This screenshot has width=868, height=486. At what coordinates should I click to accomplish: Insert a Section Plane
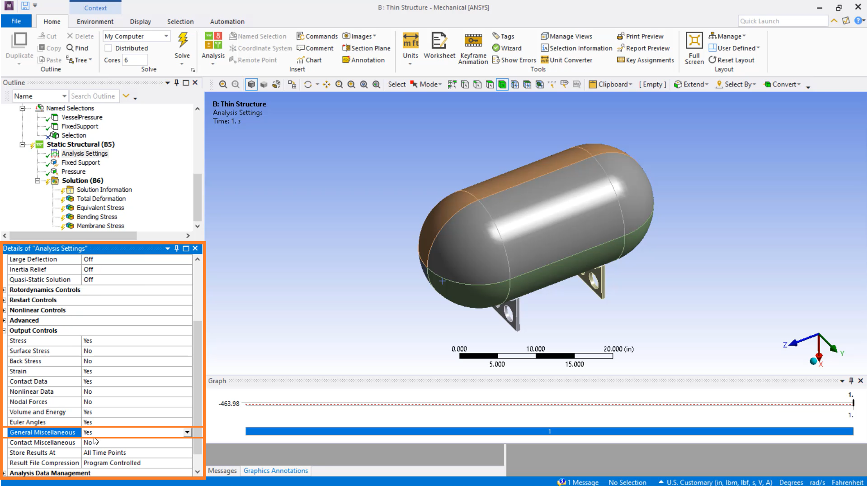click(366, 48)
